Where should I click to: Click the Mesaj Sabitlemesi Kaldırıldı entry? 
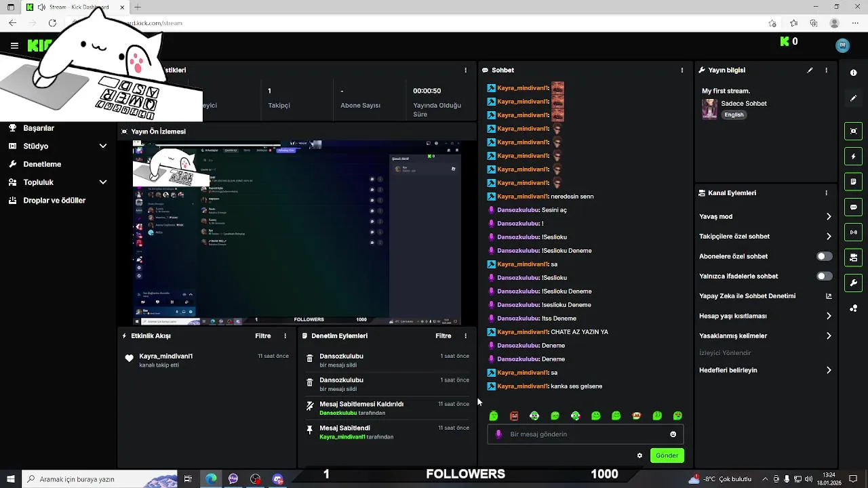[x=387, y=408]
